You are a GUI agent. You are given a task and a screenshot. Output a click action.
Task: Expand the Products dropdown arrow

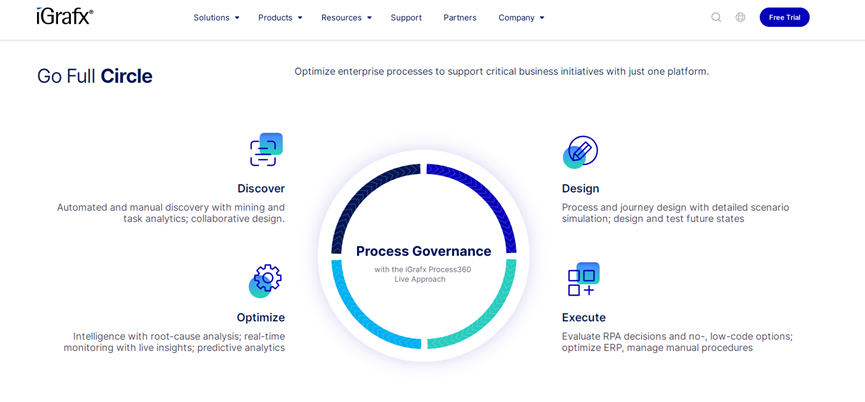pyautogui.click(x=300, y=18)
